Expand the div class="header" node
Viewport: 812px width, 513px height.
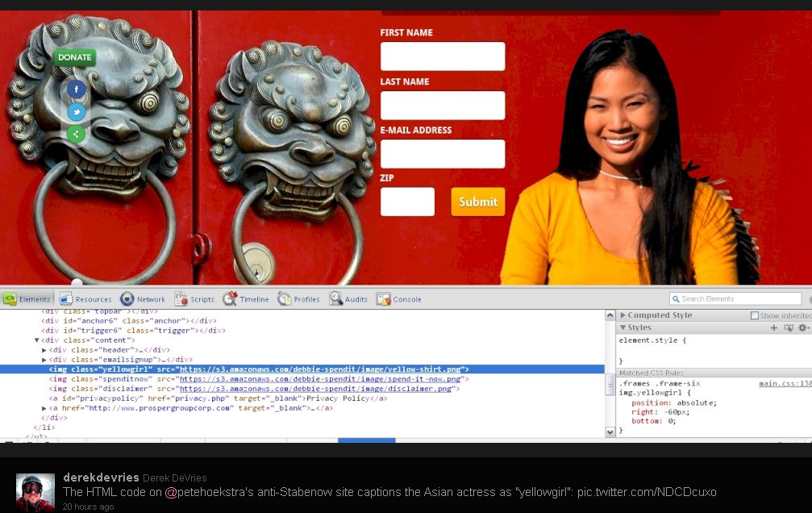coord(44,350)
